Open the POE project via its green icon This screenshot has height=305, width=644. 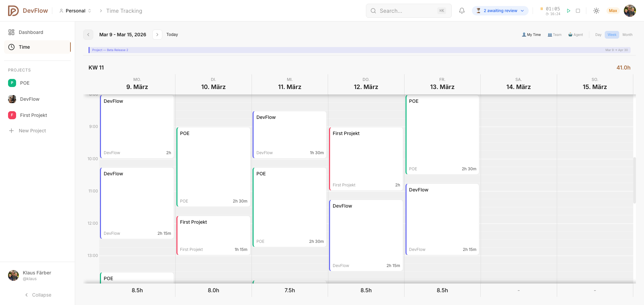[12, 83]
